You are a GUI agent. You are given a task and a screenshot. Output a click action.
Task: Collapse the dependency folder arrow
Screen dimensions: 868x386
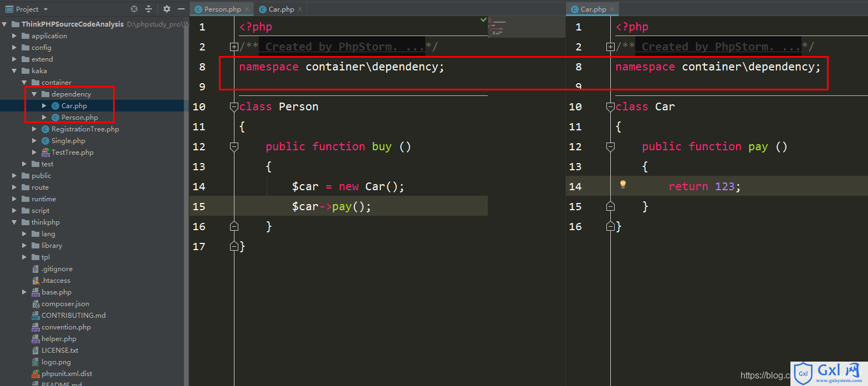coord(34,94)
